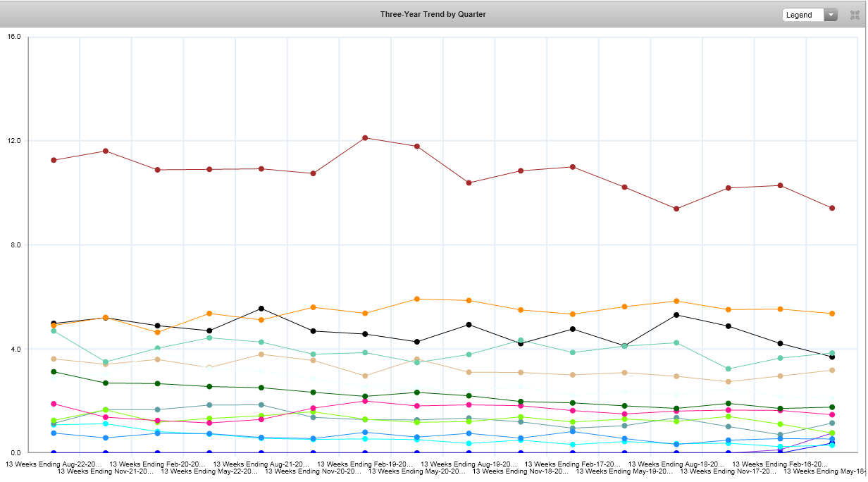Screen dimensions: 868x482
Task: Click the 13 Weeks Ending Aug-22 axis label
Action: 54,464
